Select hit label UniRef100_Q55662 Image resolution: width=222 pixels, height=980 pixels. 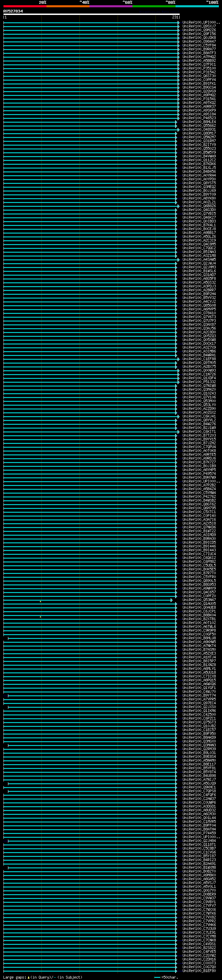[199, 125]
